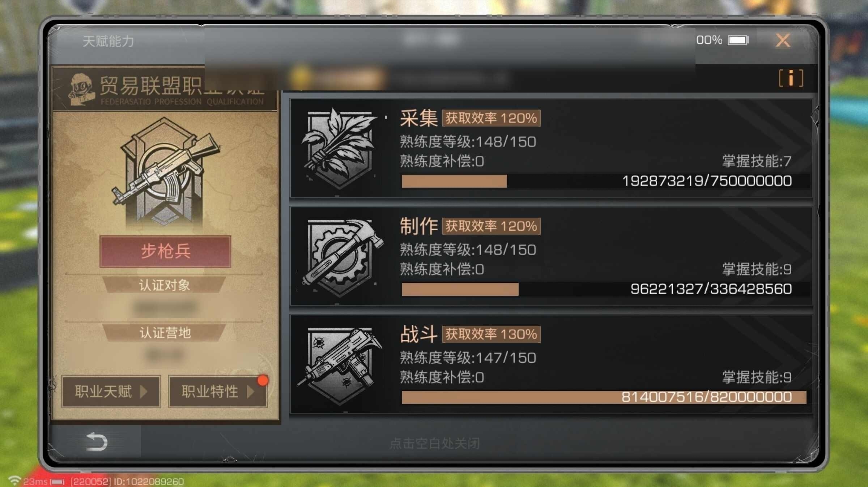The height and width of the screenshot is (487, 868).
Task: Close the talent panel with X
Action: (783, 40)
